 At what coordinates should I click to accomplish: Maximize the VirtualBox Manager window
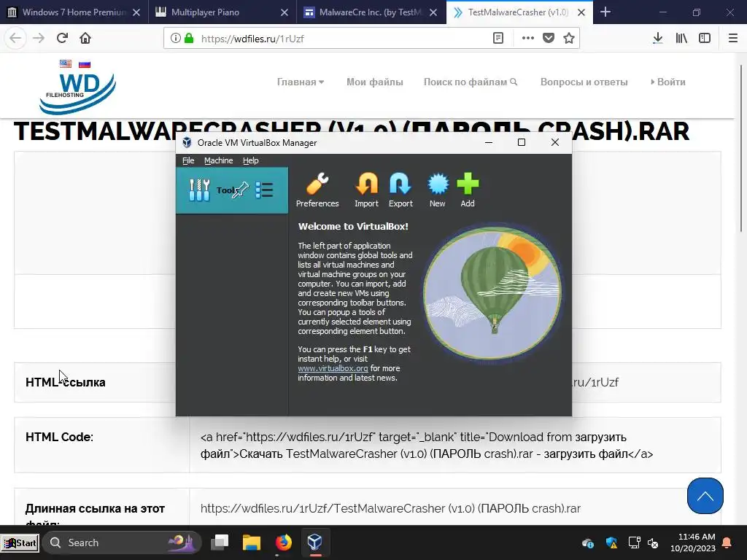(522, 142)
